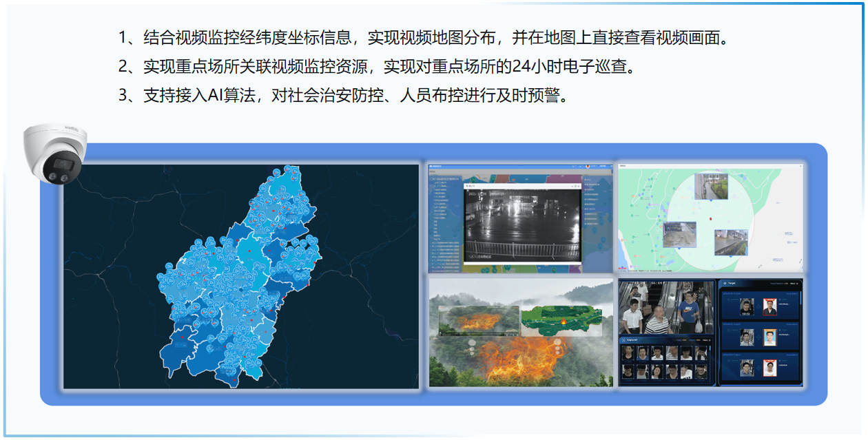Select bottom-left camera preview on circular map
Viewport: 868px width, 440px height.
click(x=679, y=234)
